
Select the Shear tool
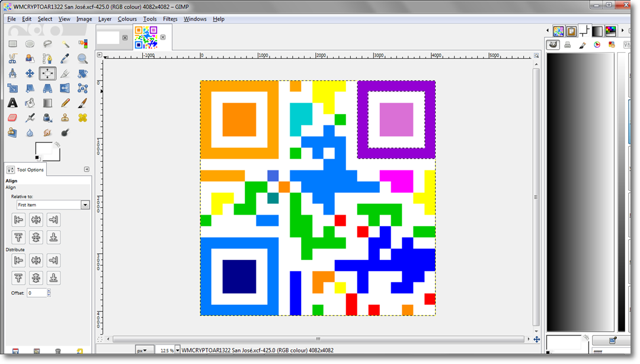pos(30,88)
